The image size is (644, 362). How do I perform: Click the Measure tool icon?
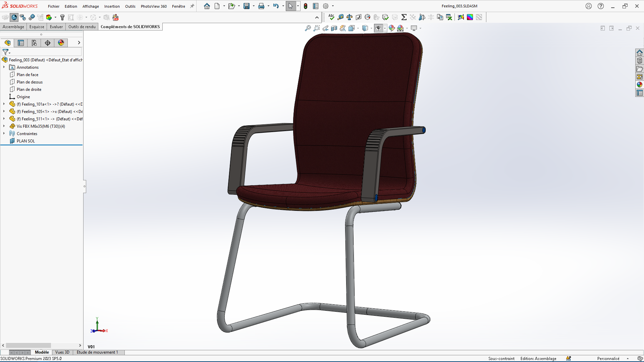340,17
